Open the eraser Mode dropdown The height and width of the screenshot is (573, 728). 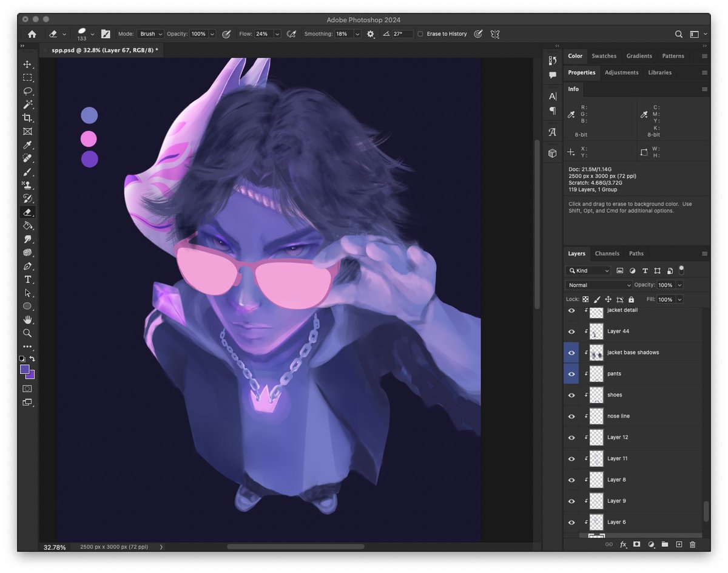pos(150,34)
